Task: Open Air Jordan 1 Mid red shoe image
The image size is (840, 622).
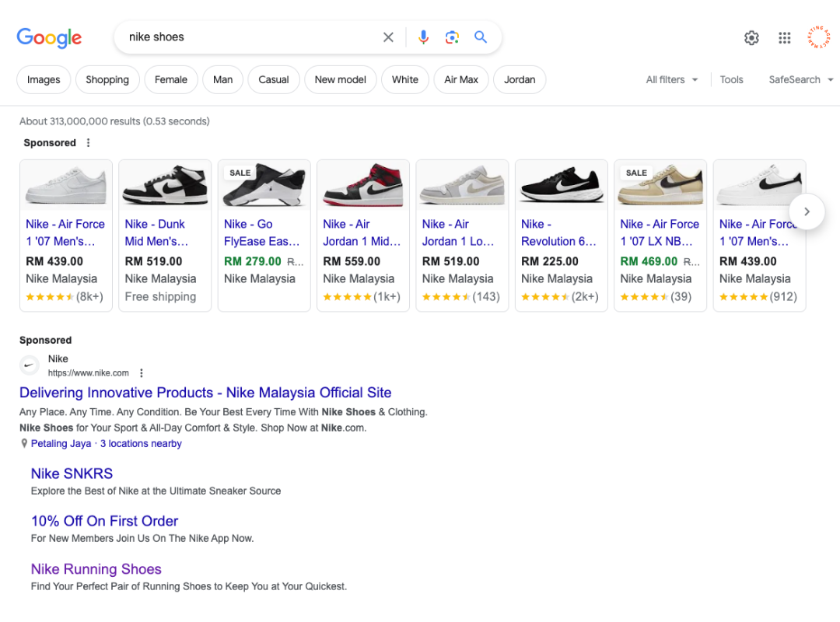Action: click(x=363, y=185)
